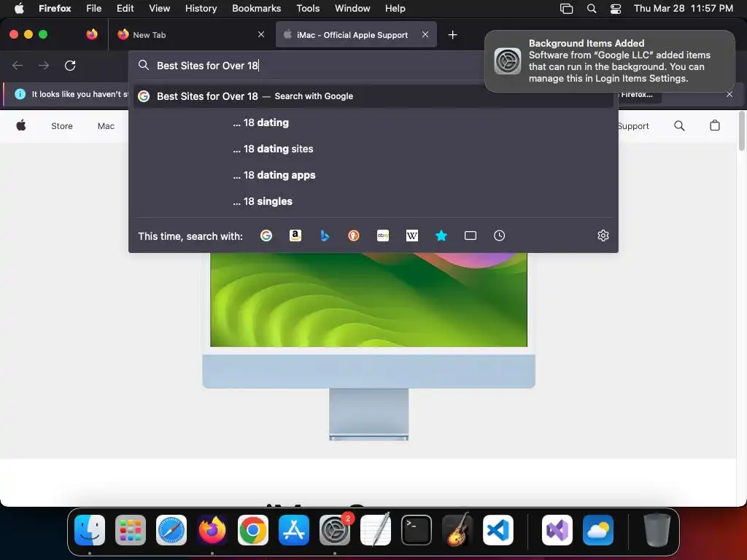Screen dimensions: 747x560
Task: Open the Apple shopping bag
Action: (x=715, y=125)
